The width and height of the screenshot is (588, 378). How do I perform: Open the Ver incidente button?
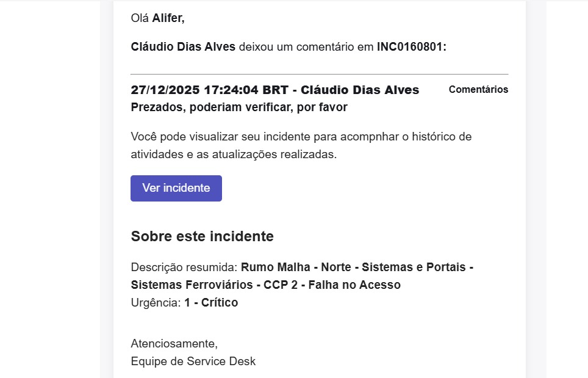point(176,188)
